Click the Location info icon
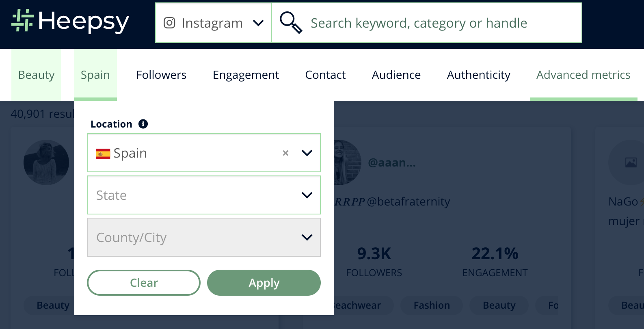Image resolution: width=644 pixels, height=329 pixels. pos(143,124)
